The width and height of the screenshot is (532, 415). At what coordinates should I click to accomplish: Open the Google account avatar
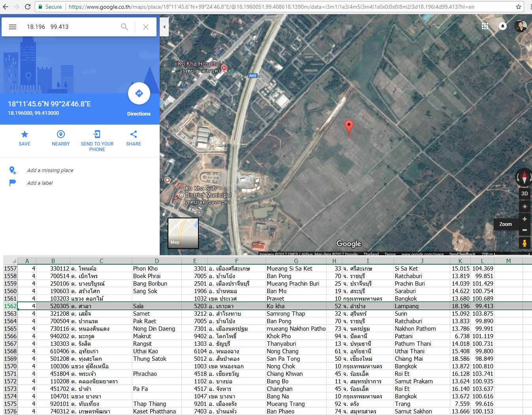(521, 26)
